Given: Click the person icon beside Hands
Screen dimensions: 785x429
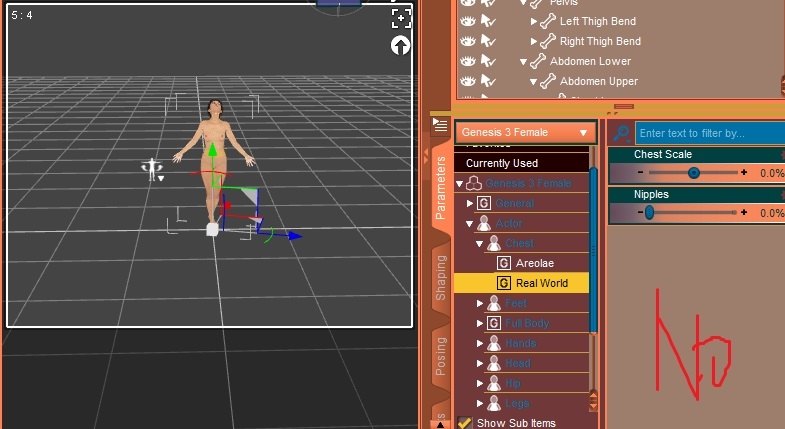Looking at the screenshot, I should pyautogui.click(x=494, y=343).
